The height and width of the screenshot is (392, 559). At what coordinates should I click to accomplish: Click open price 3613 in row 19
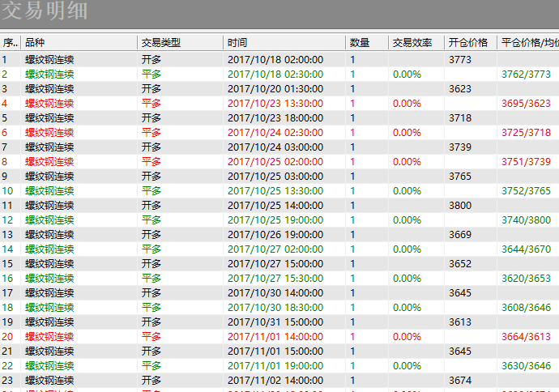[460, 322]
